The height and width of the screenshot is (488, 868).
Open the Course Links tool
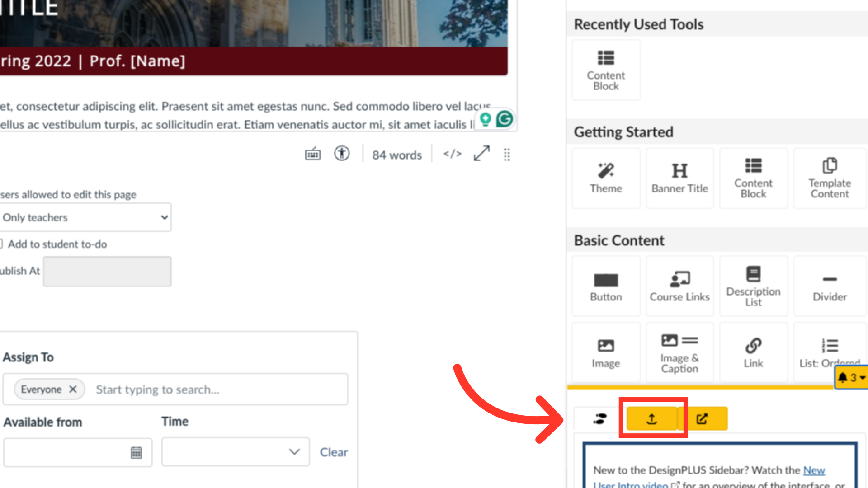[x=679, y=286]
